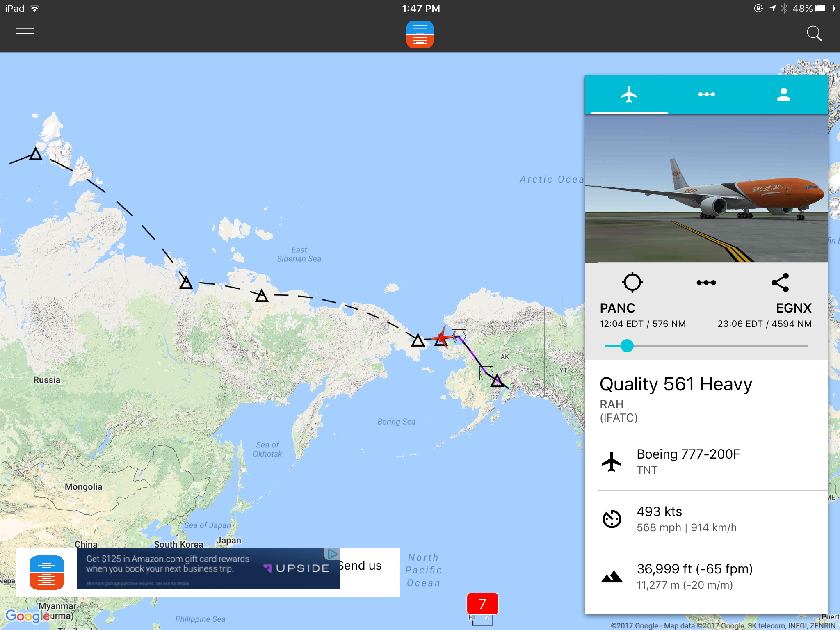
Task: Select destination airport EGNX
Action: (x=793, y=308)
